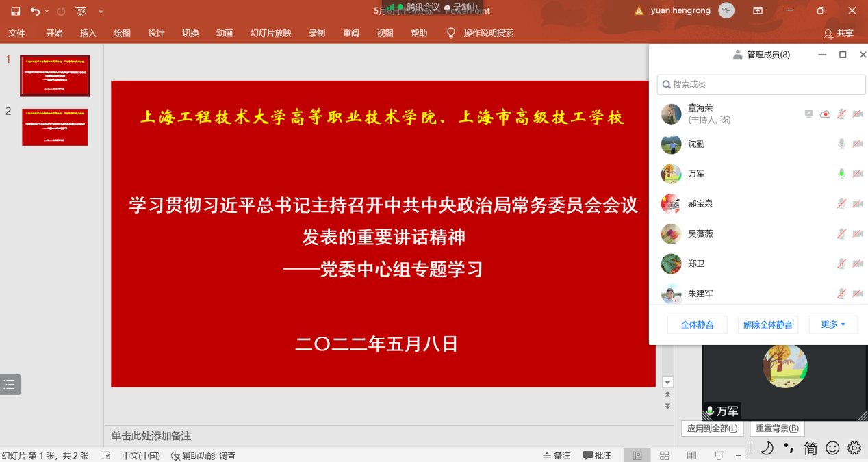This screenshot has width=868, height=462.
Task: Start slideshow from beginning via quick access icon
Action: click(81, 11)
